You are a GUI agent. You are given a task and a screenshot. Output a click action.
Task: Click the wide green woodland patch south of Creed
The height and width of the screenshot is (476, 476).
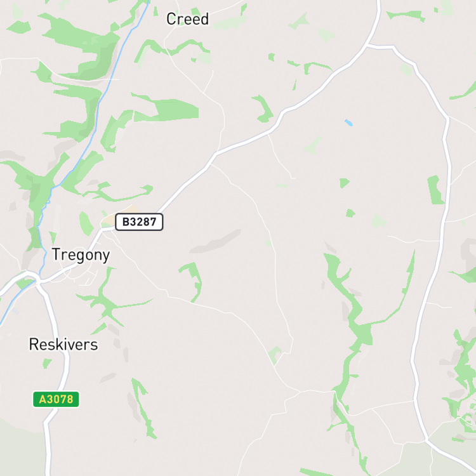coord(166,108)
